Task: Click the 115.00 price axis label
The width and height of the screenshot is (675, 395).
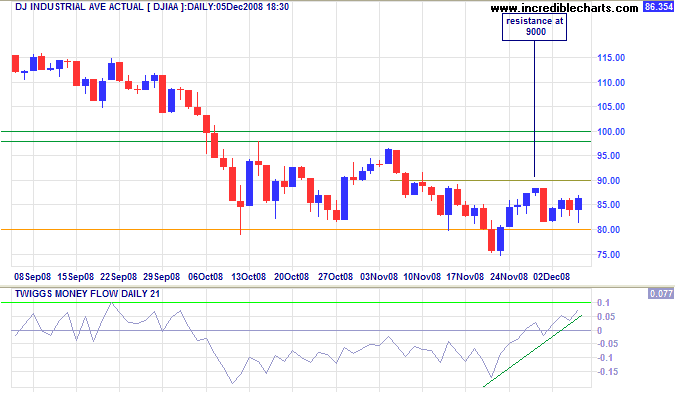Action: pyautogui.click(x=611, y=58)
